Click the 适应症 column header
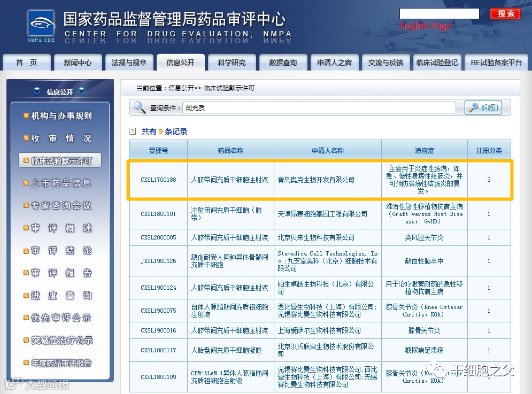The image size is (532, 394). tap(425, 150)
